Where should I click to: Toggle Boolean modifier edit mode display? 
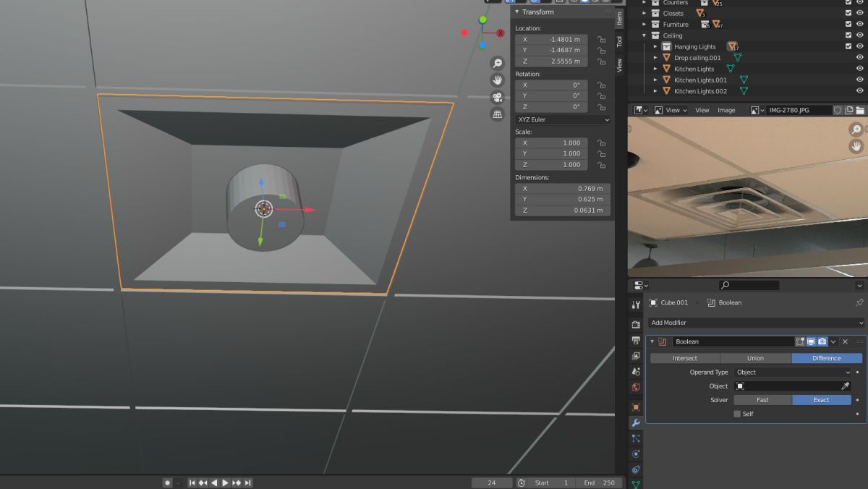tap(800, 341)
